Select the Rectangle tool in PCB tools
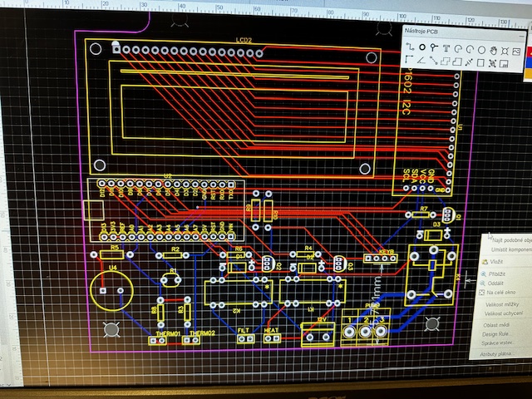Viewport: 532px width, 399px height. (480, 63)
